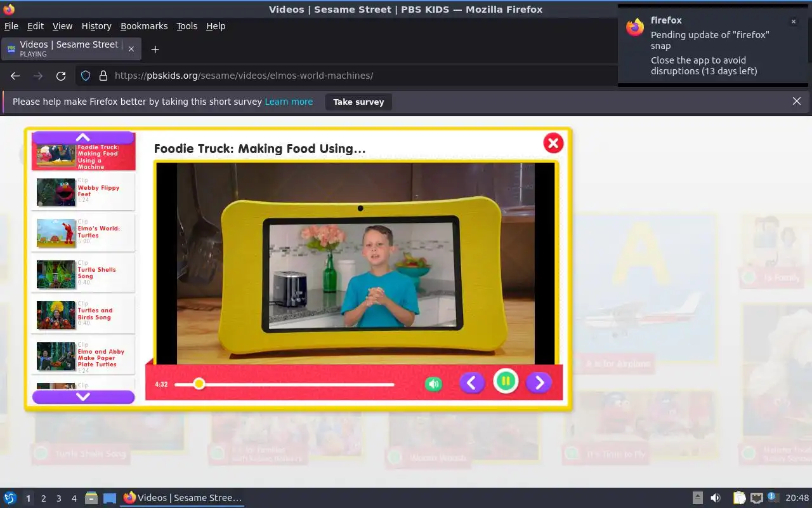Skip to the next video
The height and width of the screenshot is (508, 812).
coord(539,382)
